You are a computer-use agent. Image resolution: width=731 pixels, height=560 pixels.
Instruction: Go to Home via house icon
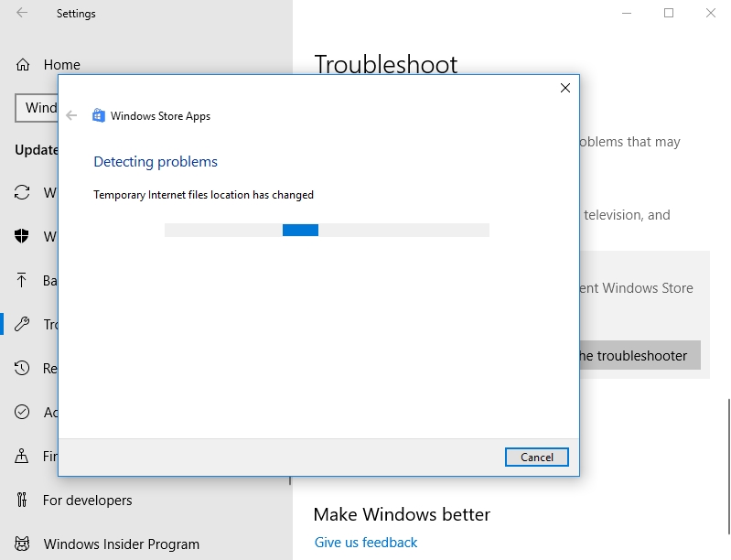pyautogui.click(x=22, y=65)
